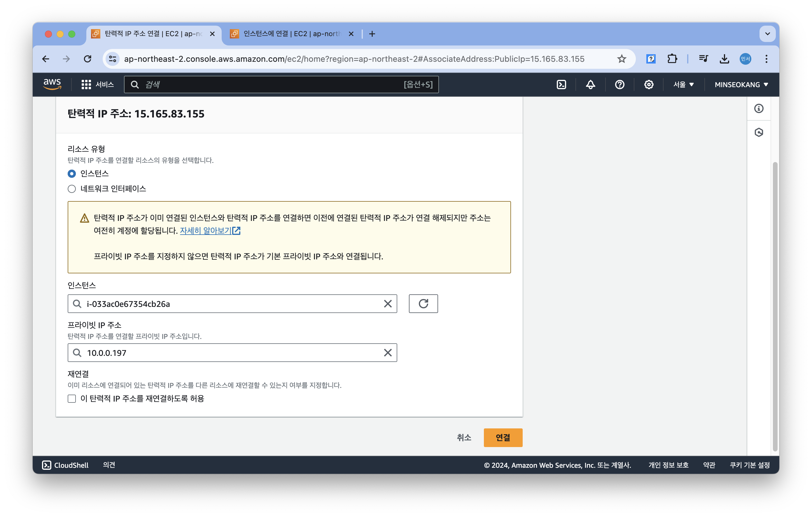Click the refresh instances button
Viewport: 812px width, 517px height.
pos(423,304)
